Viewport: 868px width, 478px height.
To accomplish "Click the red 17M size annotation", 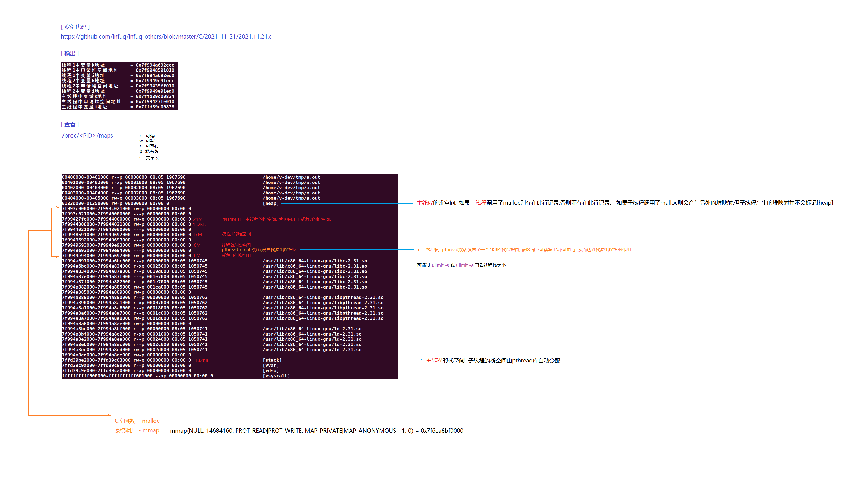I will 197,234.
